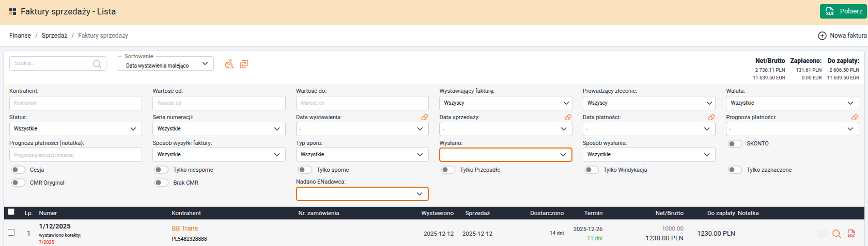
Task: Enable the Cesja toggle
Action: tap(19, 170)
